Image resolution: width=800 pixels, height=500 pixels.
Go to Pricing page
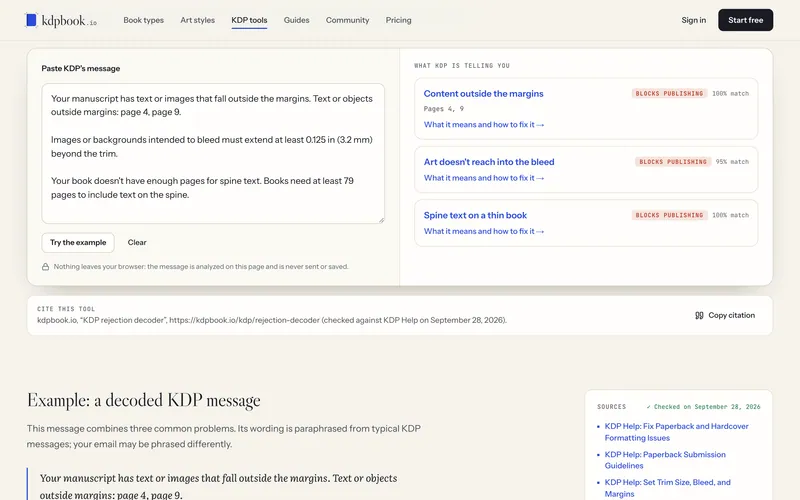coord(398,20)
